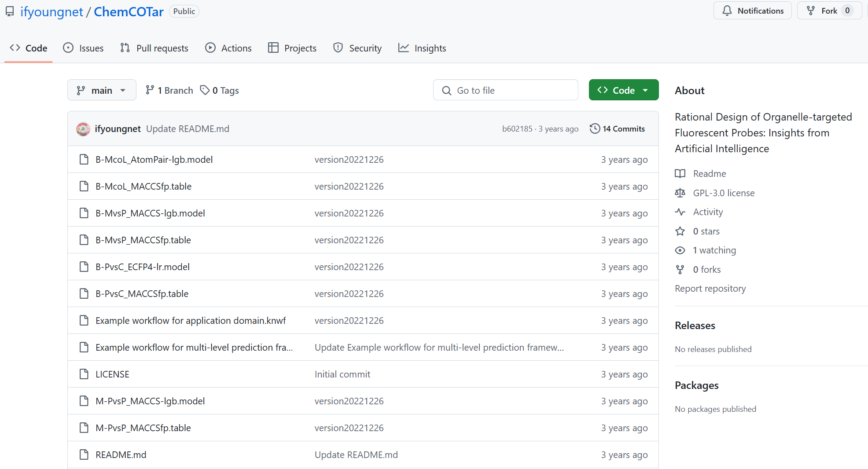
Task: Click the scale icon beside GPL-3.0 license
Action: pyautogui.click(x=680, y=193)
